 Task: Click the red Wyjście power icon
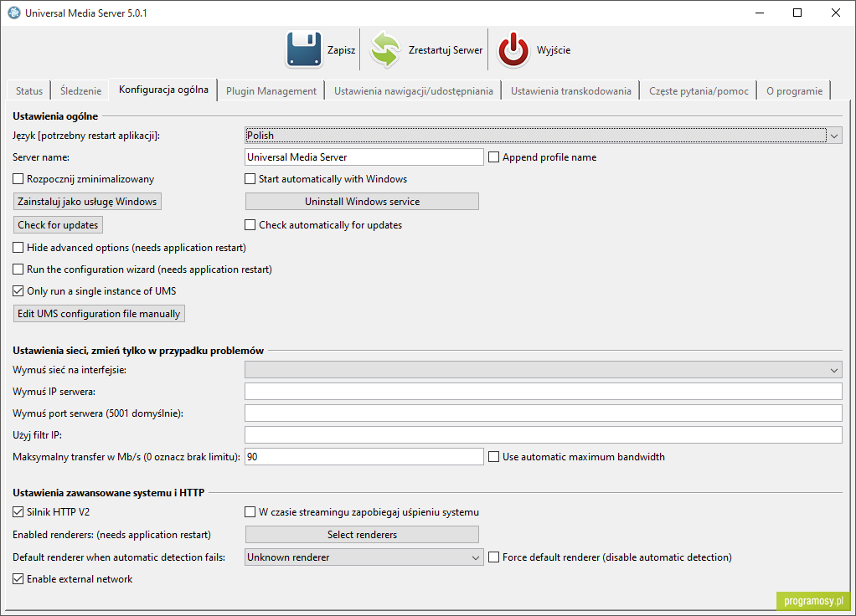click(x=513, y=49)
